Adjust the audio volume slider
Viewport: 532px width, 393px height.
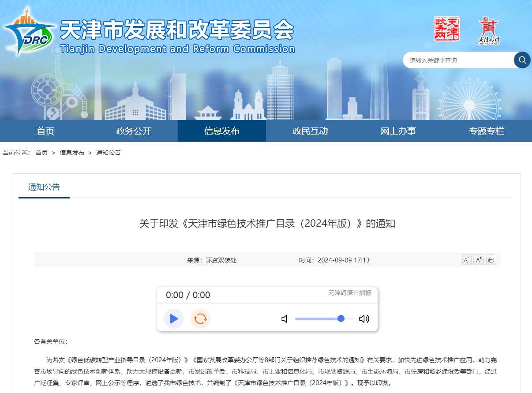pyautogui.click(x=325, y=318)
